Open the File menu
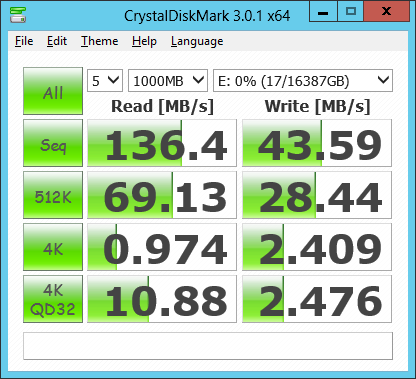The height and width of the screenshot is (379, 416). point(24,41)
